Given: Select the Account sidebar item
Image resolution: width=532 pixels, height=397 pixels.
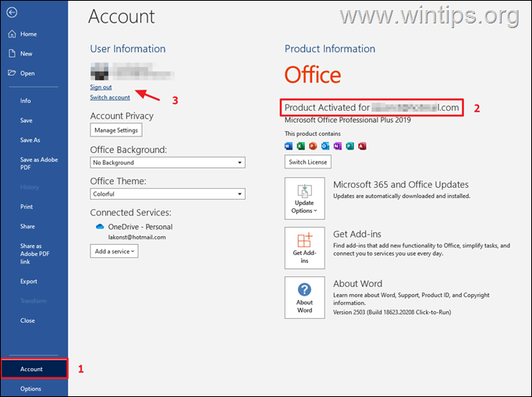Looking at the screenshot, I should pos(34,368).
